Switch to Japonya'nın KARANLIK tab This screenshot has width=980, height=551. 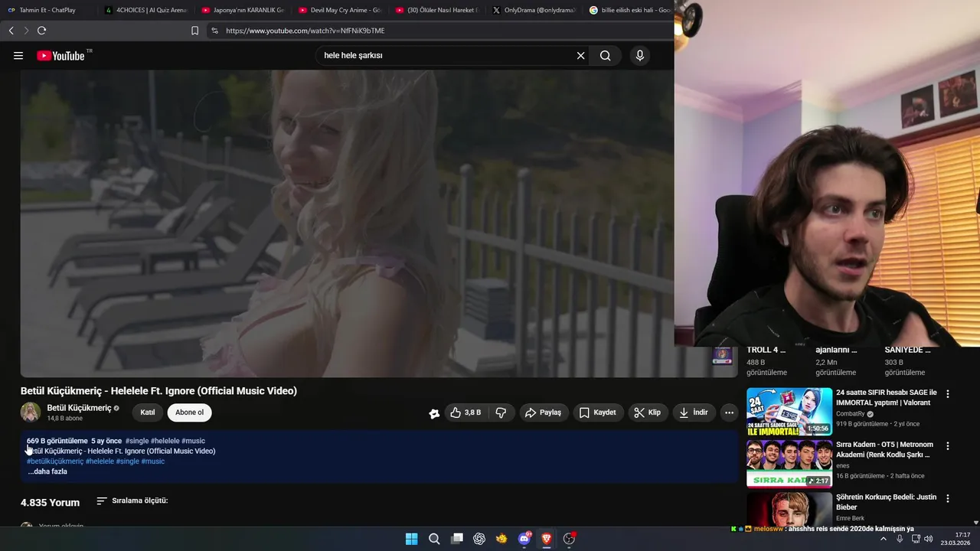coord(243,10)
